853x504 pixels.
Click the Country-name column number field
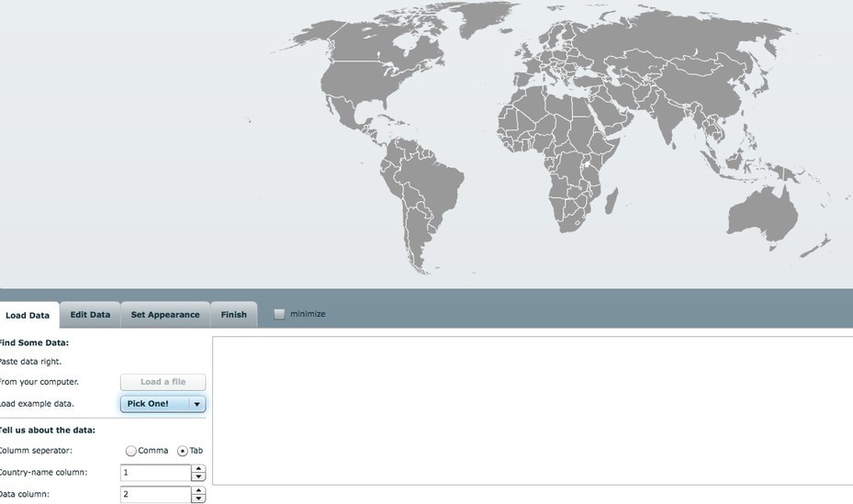tap(155, 473)
